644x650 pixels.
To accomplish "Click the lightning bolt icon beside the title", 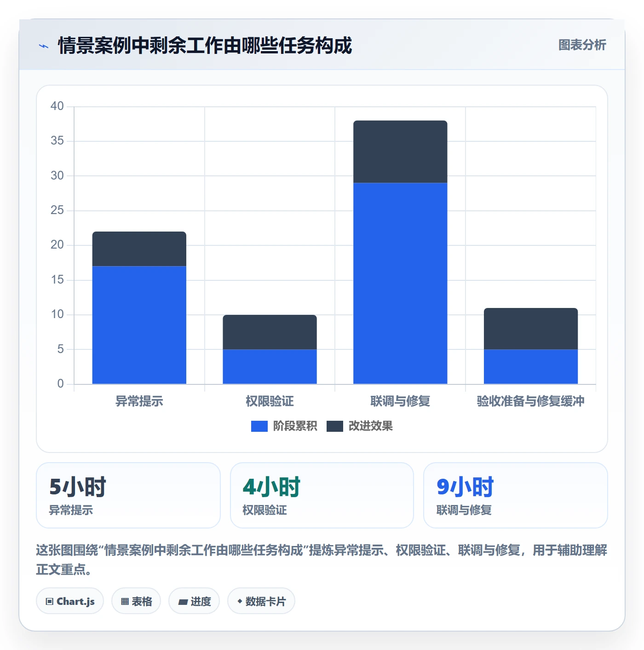I will pyautogui.click(x=44, y=46).
